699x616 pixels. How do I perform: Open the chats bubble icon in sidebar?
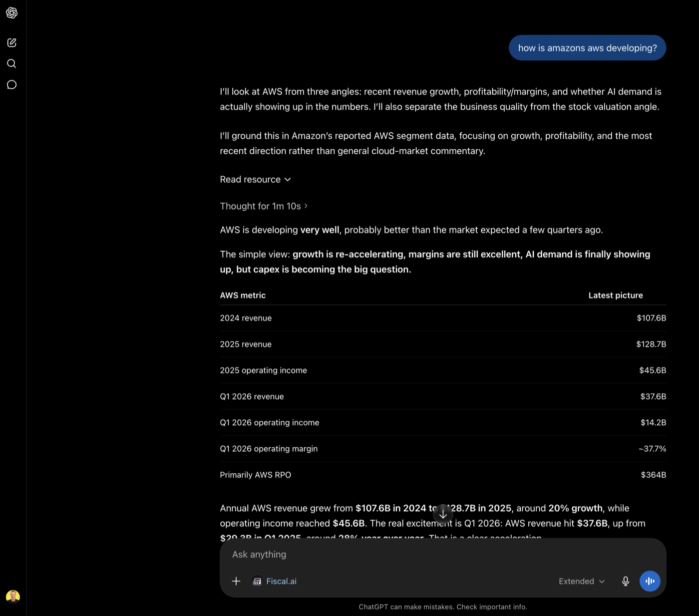pos(12,85)
